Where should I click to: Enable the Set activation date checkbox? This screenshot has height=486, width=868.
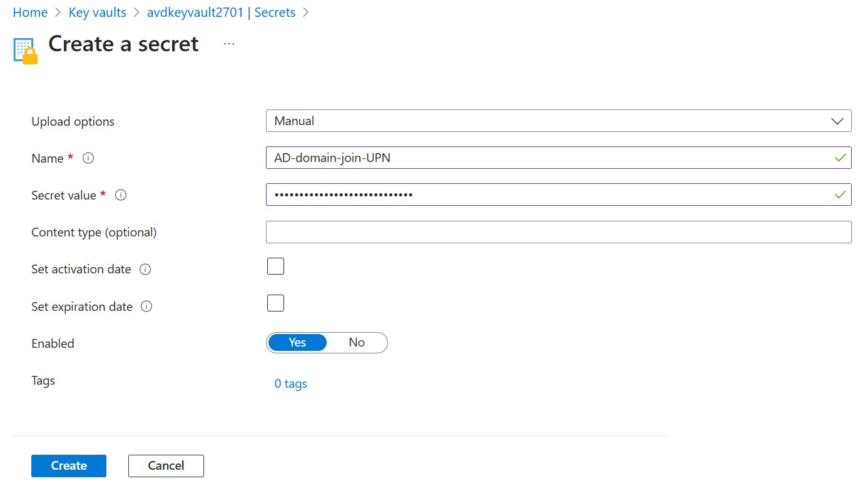click(275, 266)
